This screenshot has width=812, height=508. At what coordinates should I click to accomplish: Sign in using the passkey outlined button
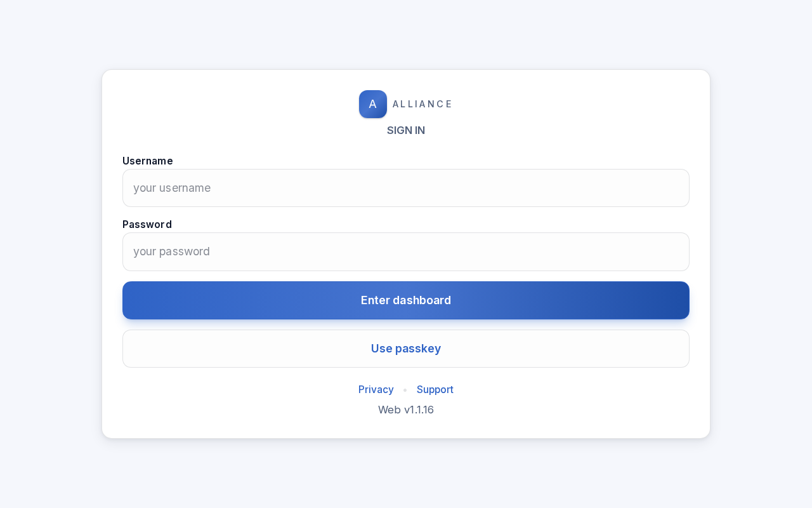click(406, 349)
